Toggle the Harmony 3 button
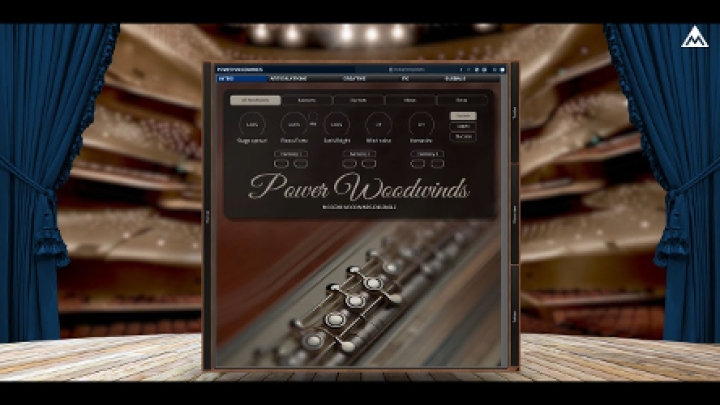The width and height of the screenshot is (720, 405). coord(427,154)
